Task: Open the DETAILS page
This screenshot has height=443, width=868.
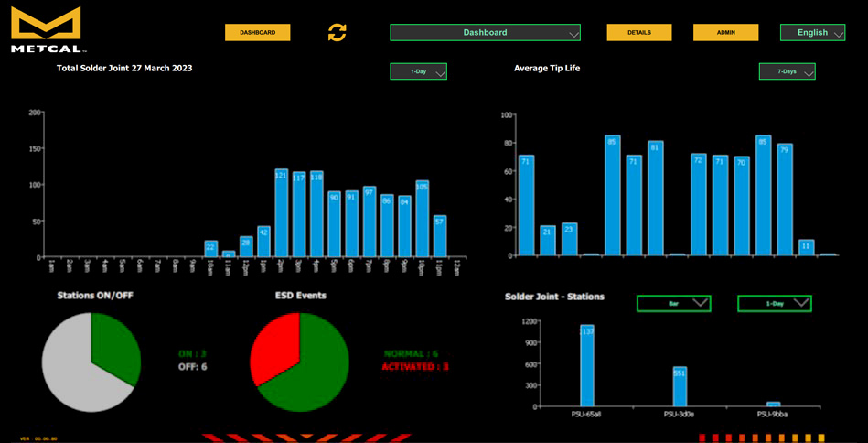Action: pyautogui.click(x=638, y=33)
